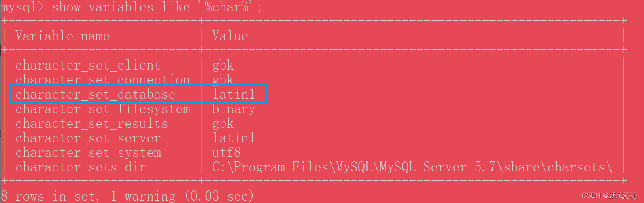Select character_set_filesystem variable name
This screenshot has width=644, height=203.
coord(103,109)
